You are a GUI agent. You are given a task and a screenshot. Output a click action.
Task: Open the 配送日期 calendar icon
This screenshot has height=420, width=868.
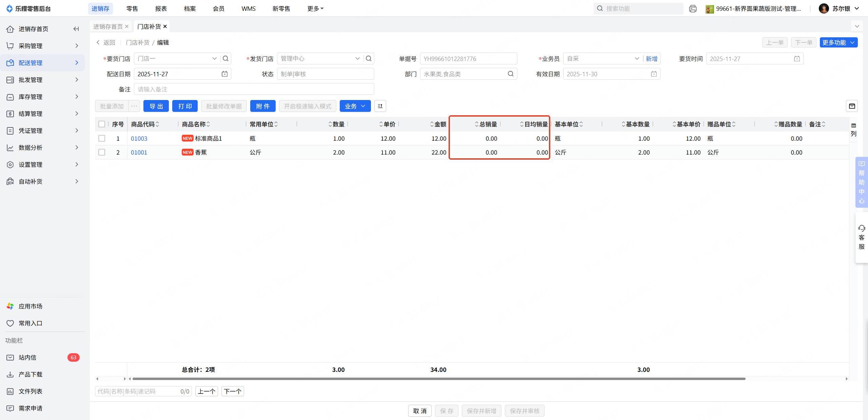coord(224,74)
